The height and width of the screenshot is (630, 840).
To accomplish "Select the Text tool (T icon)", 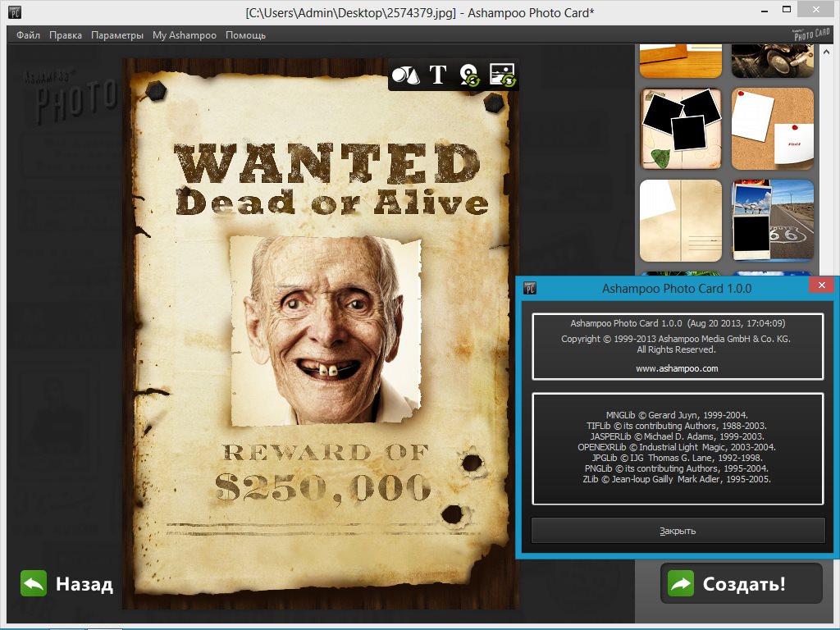I will tap(438, 75).
